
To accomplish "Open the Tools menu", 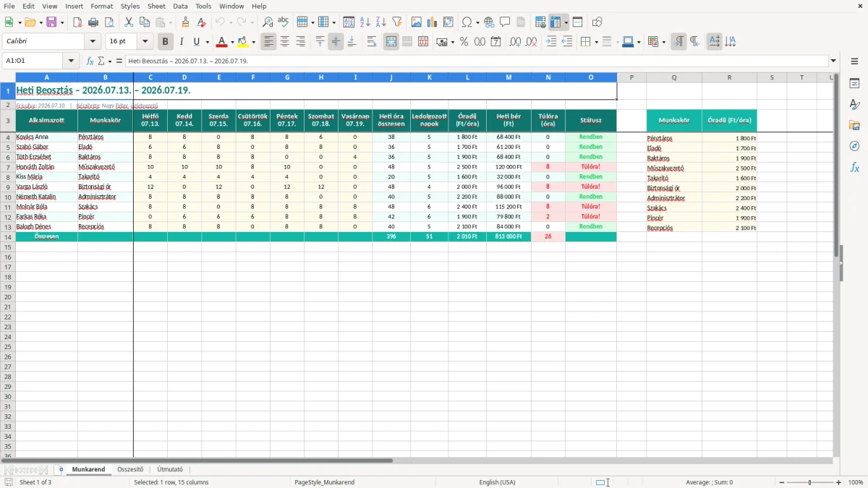I will click(203, 6).
